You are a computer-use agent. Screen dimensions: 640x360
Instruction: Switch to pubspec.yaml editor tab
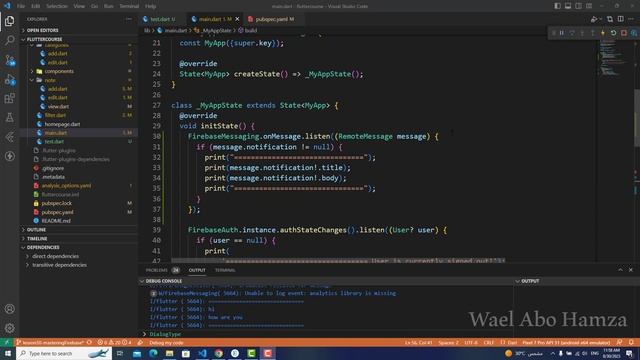point(274,19)
